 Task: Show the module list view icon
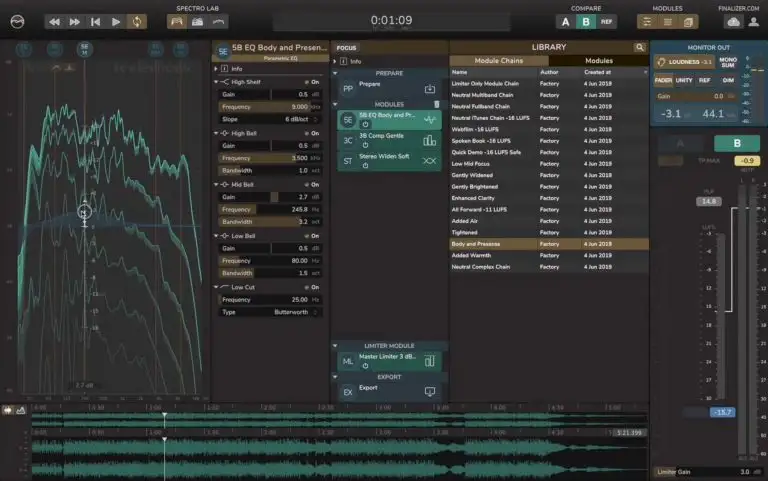click(x=668, y=22)
